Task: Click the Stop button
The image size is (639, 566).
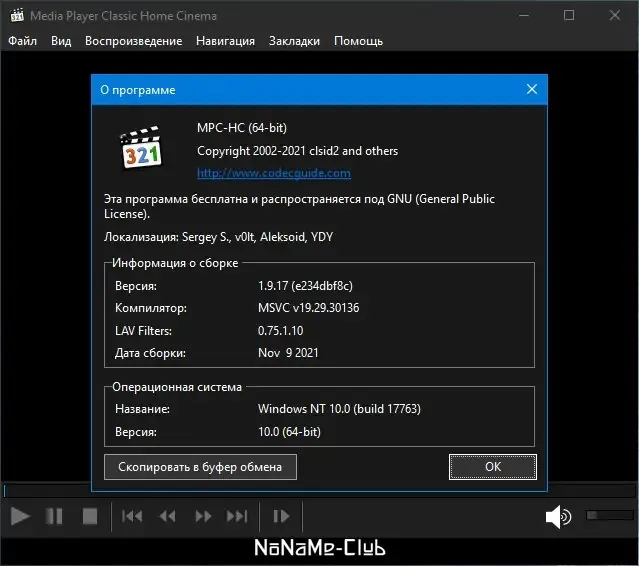Action: coord(90,516)
